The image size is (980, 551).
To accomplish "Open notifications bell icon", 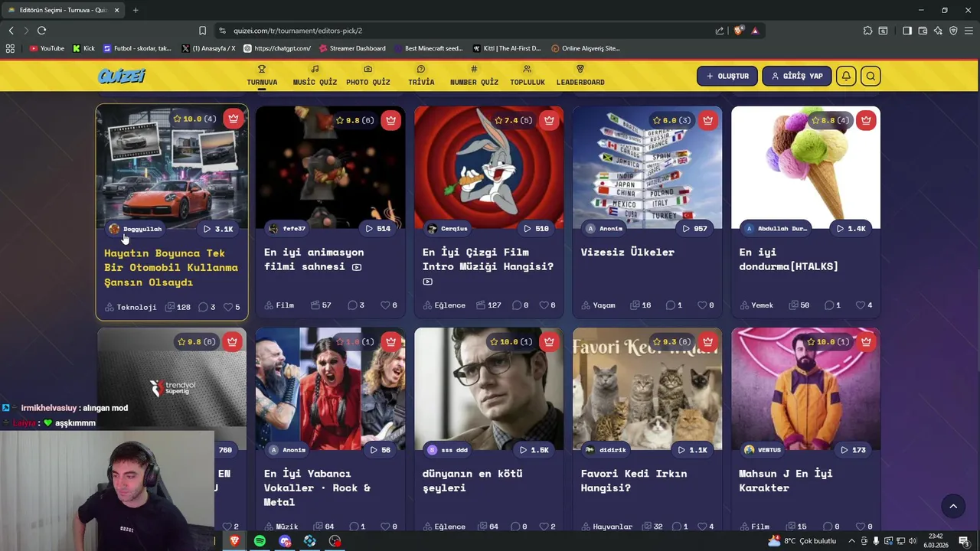I will tap(846, 76).
